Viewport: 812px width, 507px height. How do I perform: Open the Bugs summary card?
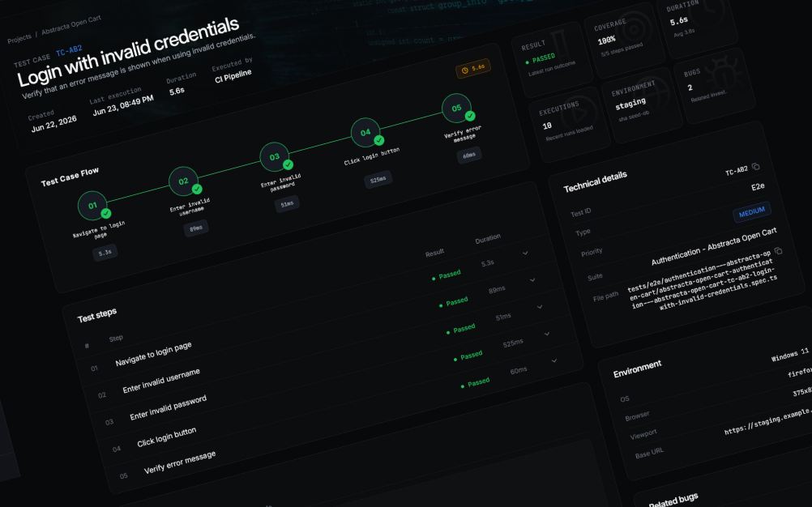(x=715, y=84)
